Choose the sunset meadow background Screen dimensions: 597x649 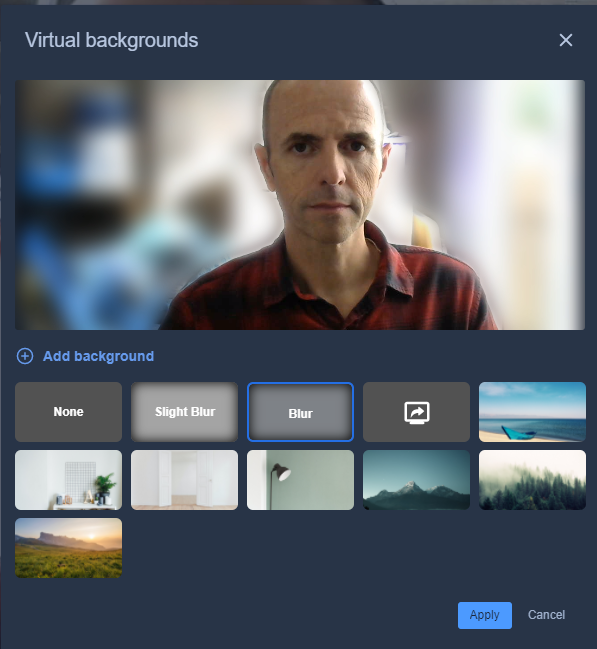tap(68, 548)
